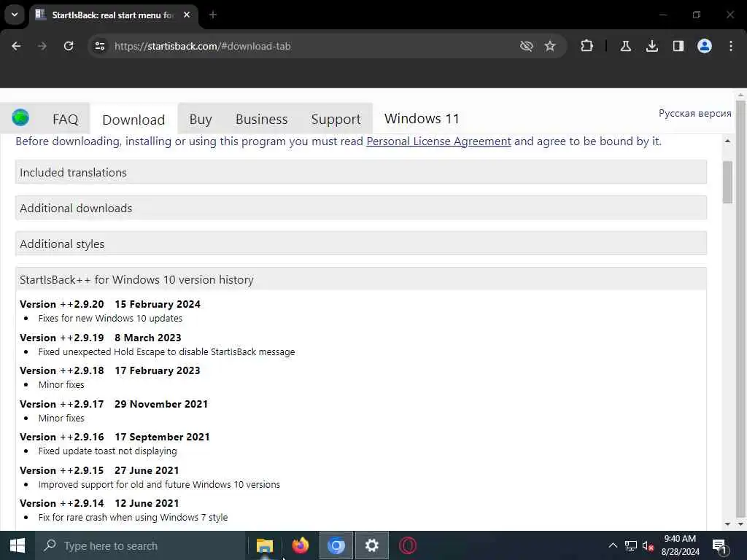Screen dimensions: 747x560
Task: Close the StartIsBack browser tab
Action: click(x=187, y=15)
